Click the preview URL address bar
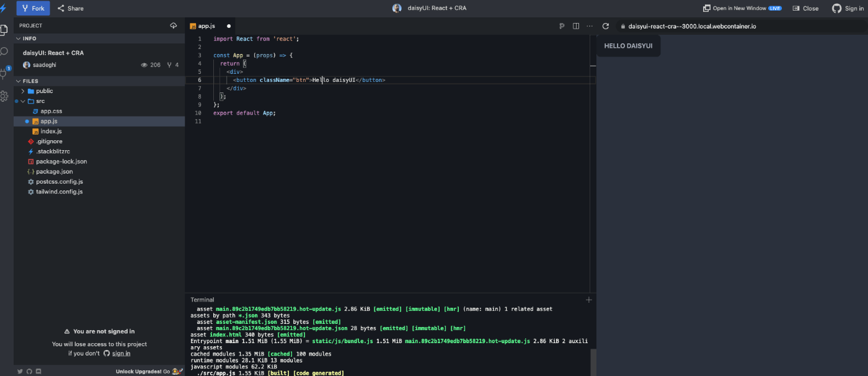 point(741,26)
